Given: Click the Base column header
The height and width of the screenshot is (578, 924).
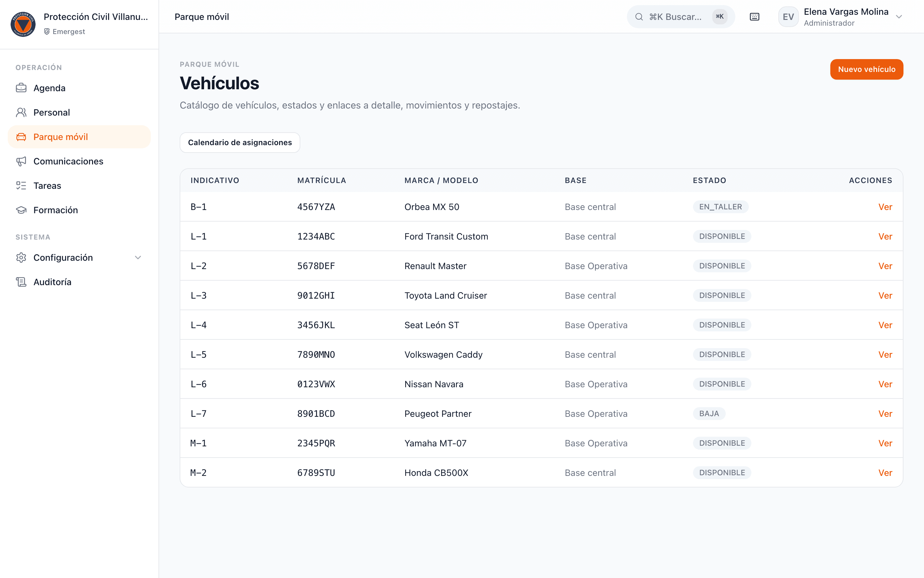Looking at the screenshot, I should [576, 180].
